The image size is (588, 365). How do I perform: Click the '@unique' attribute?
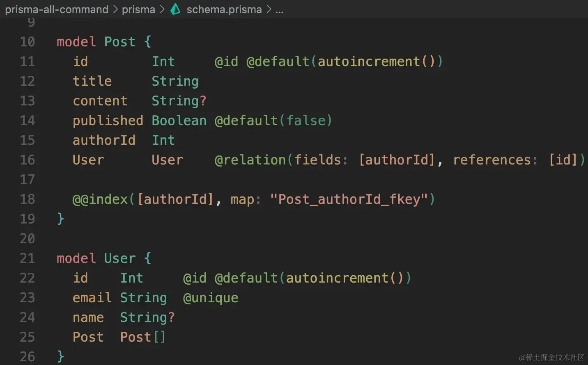(x=211, y=298)
